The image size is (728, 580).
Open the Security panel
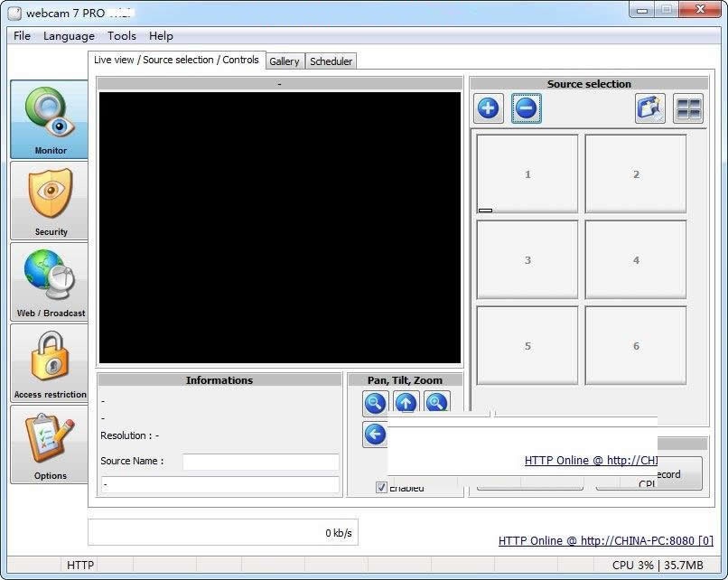coord(49,201)
